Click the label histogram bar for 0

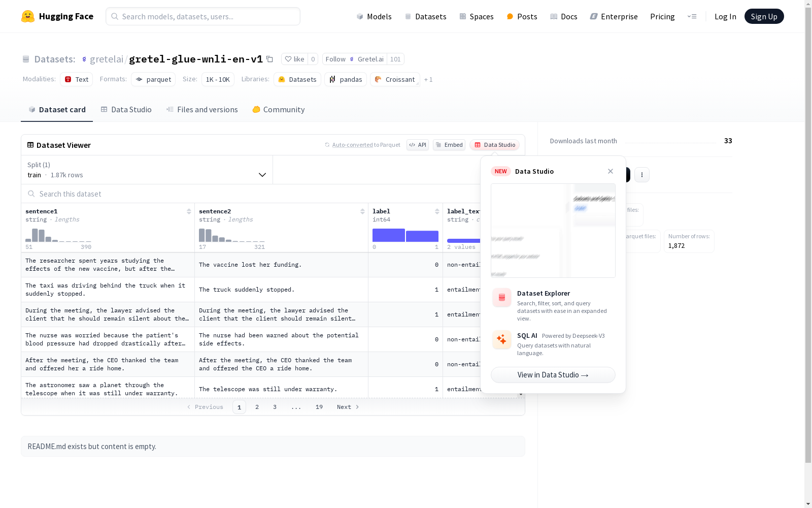point(389,235)
